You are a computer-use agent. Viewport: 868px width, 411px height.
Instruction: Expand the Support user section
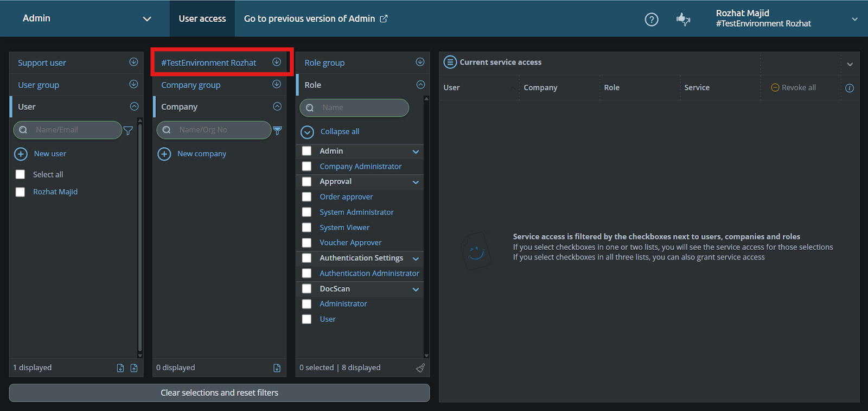tap(133, 62)
